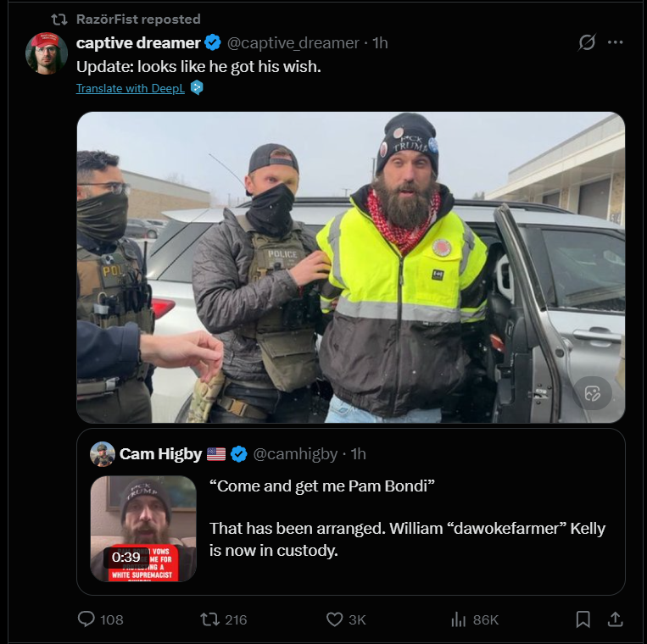Open Cam Higby's small profile avatar
This screenshot has width=647, height=644.
click(x=103, y=454)
